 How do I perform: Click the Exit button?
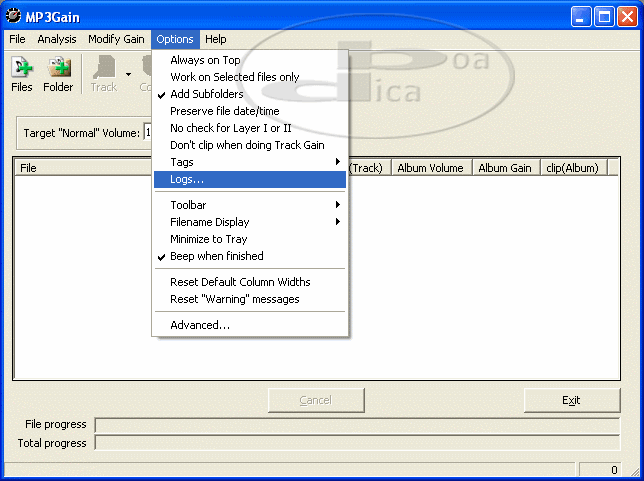571,400
